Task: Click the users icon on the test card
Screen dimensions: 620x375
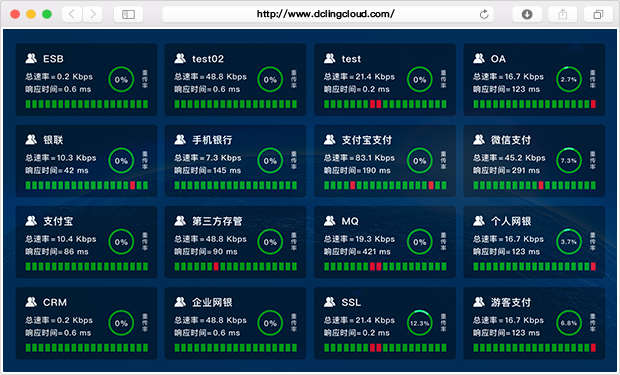Action: (x=329, y=59)
